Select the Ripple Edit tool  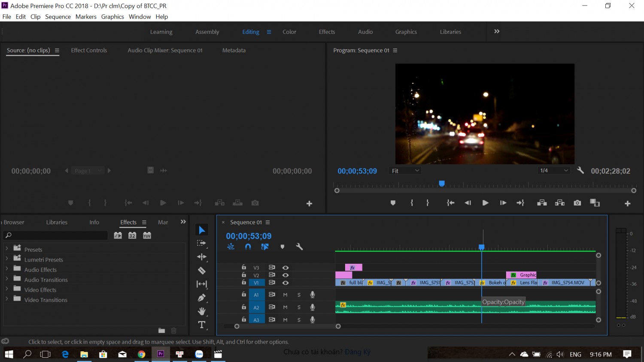click(201, 257)
